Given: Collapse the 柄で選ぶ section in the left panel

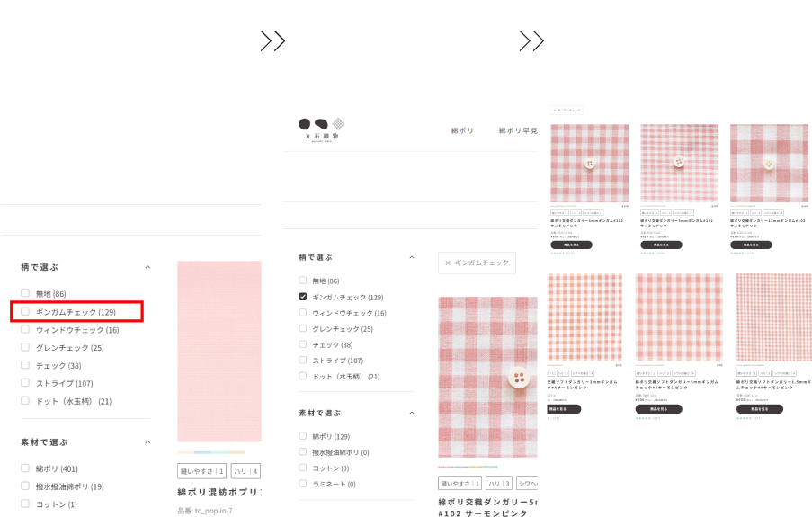Looking at the screenshot, I should click(x=147, y=267).
